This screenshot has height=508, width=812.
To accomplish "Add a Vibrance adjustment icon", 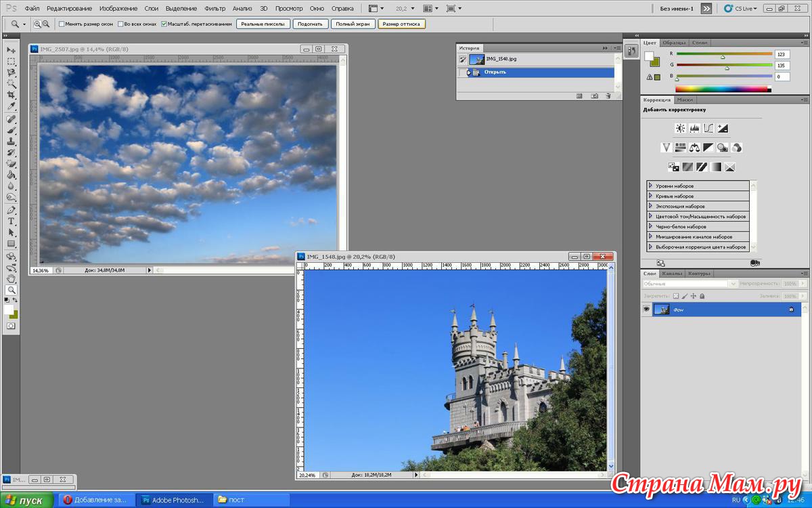I will tap(667, 147).
